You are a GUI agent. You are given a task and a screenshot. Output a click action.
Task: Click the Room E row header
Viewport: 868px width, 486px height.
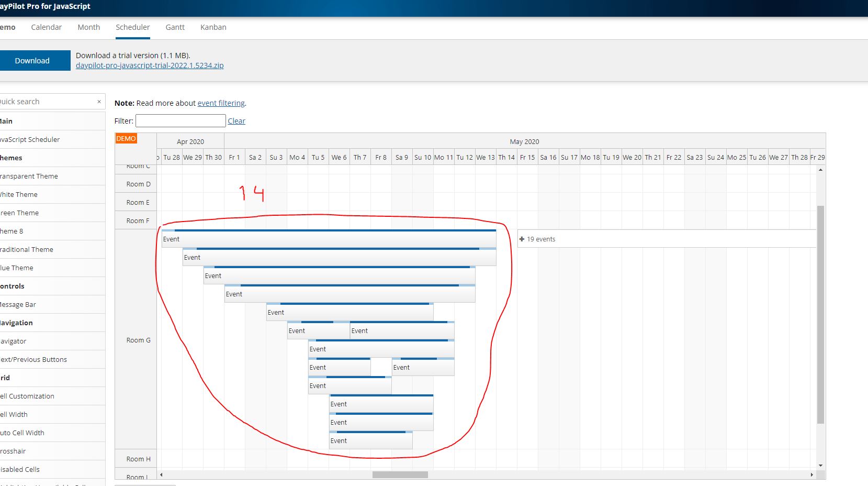coord(136,202)
